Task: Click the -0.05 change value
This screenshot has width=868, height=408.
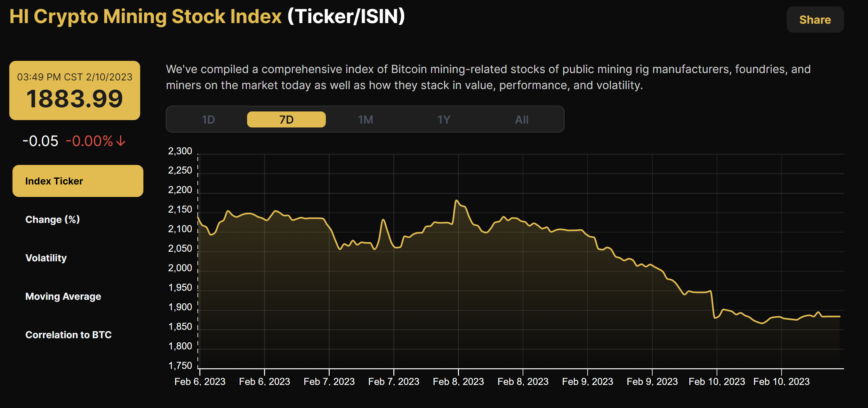Action: click(40, 141)
